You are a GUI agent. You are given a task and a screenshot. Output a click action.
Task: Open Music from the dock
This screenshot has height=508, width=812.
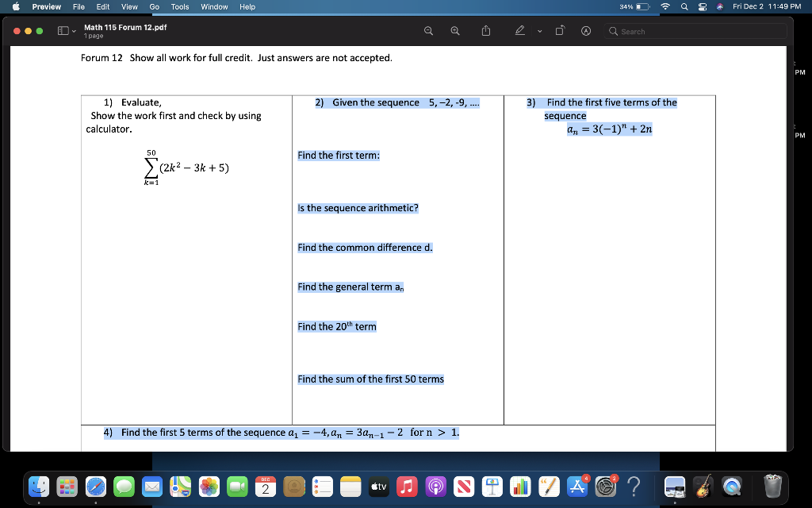coord(407,487)
